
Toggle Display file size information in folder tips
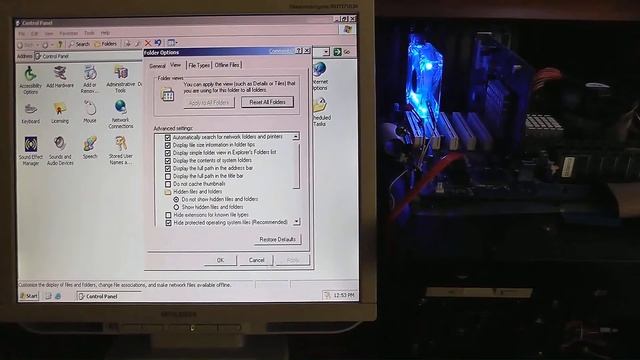pos(167,145)
